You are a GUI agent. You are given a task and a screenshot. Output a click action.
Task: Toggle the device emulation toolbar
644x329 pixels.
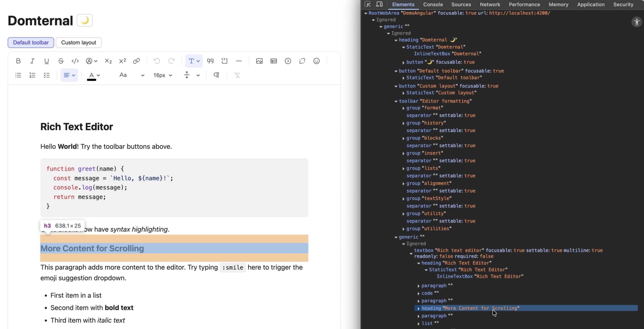(379, 4)
